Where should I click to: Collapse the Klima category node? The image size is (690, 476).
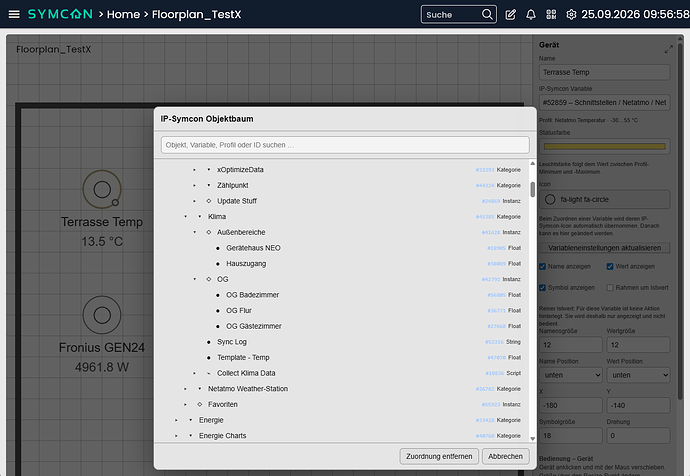(185, 216)
